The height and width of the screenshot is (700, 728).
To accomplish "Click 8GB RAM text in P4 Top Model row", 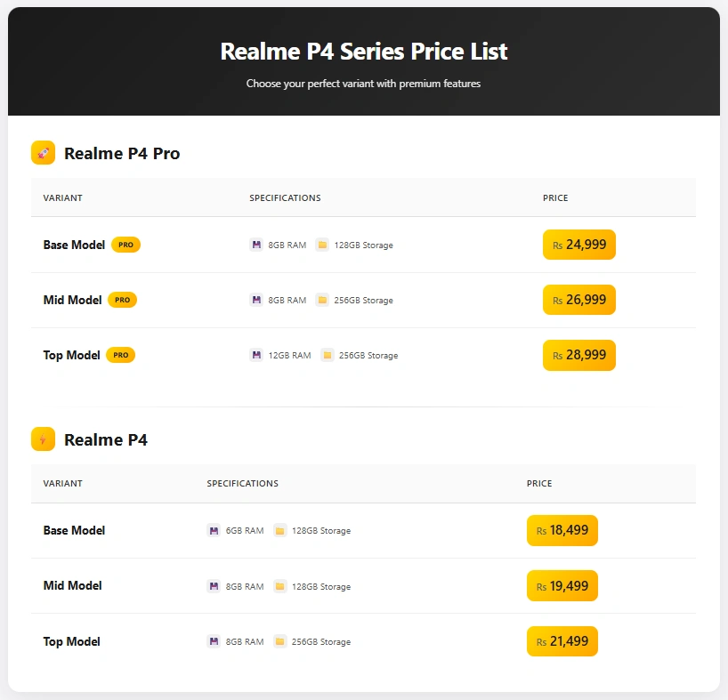I will [x=245, y=641].
